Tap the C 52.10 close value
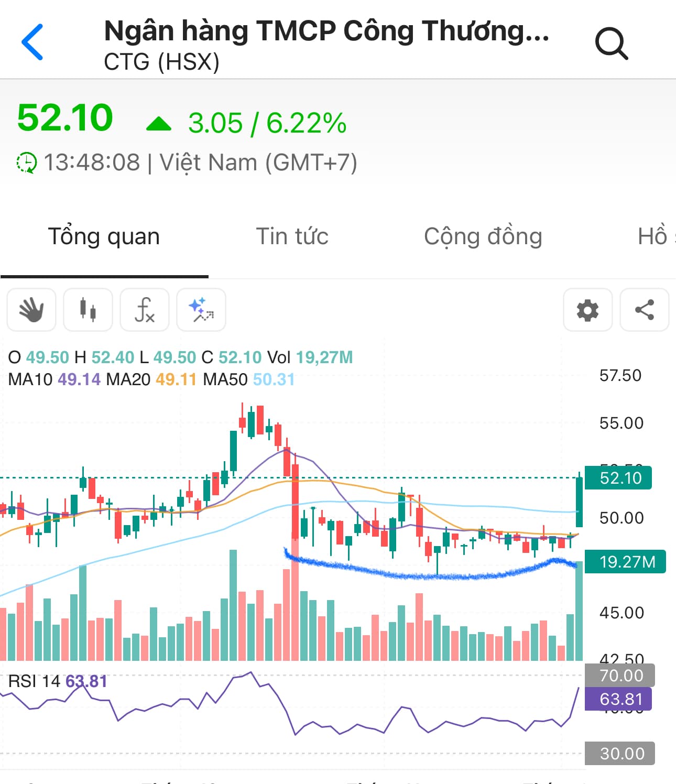 [232, 357]
